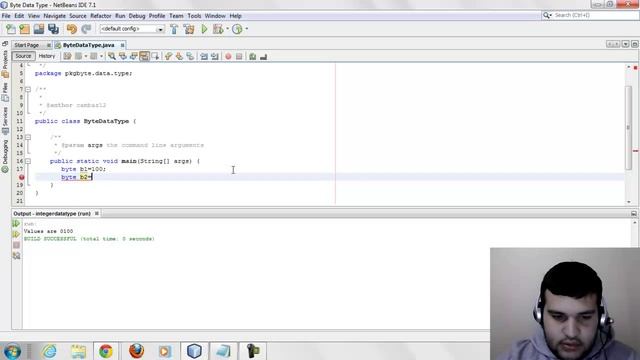Click the Output Settings icon
This screenshot has width=640, height=360.
coord(16,256)
